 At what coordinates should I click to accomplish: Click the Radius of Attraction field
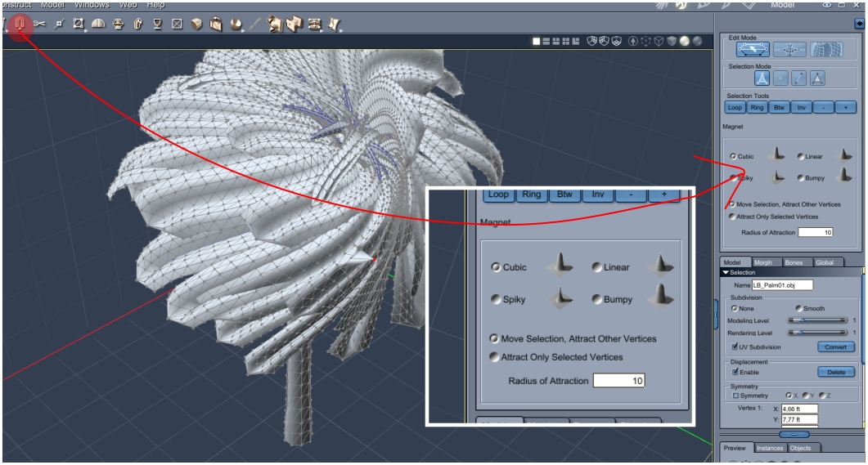816,232
